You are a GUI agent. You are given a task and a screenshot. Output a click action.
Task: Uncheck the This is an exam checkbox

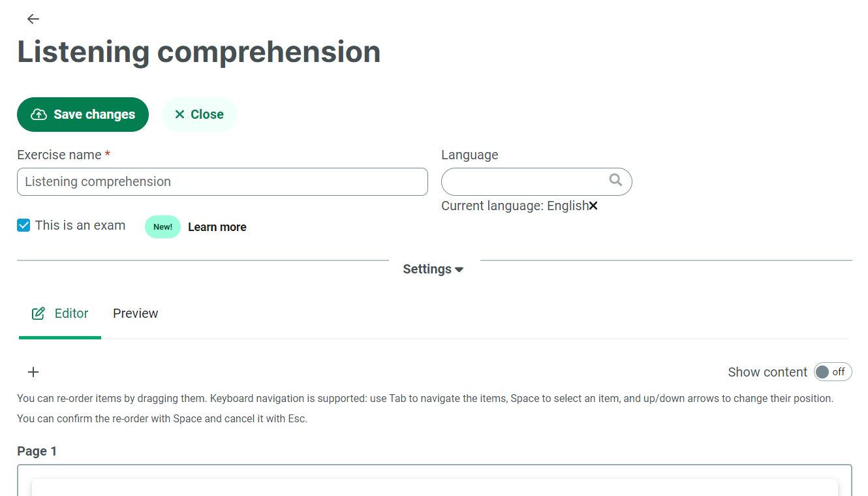click(x=23, y=226)
